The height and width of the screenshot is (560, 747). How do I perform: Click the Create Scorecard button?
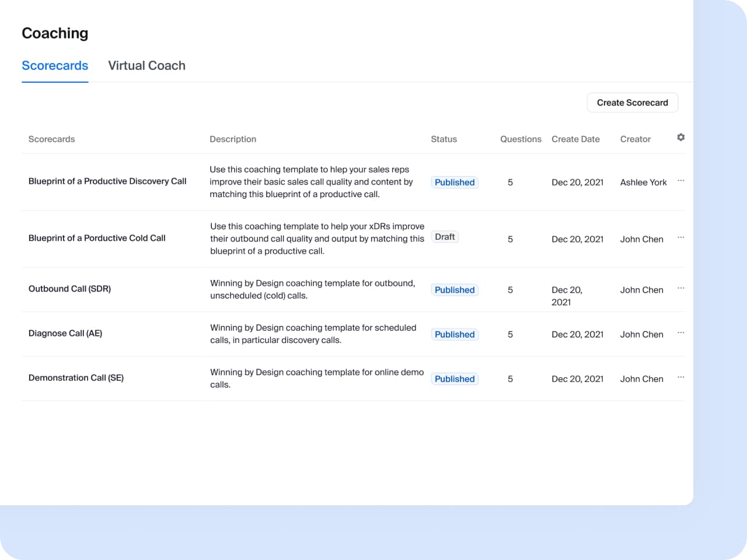click(x=632, y=103)
